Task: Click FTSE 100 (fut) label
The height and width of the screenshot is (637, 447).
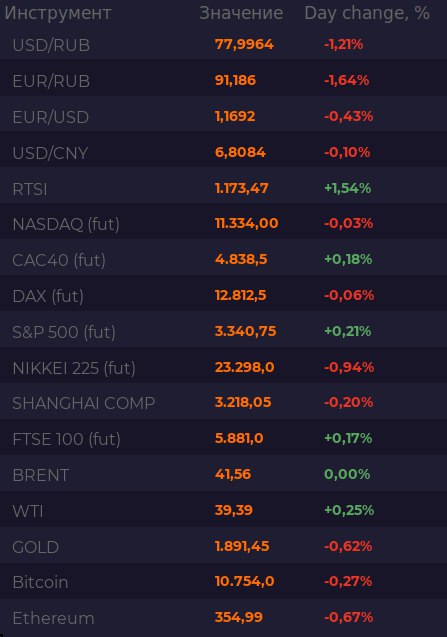Action: [x=66, y=439]
